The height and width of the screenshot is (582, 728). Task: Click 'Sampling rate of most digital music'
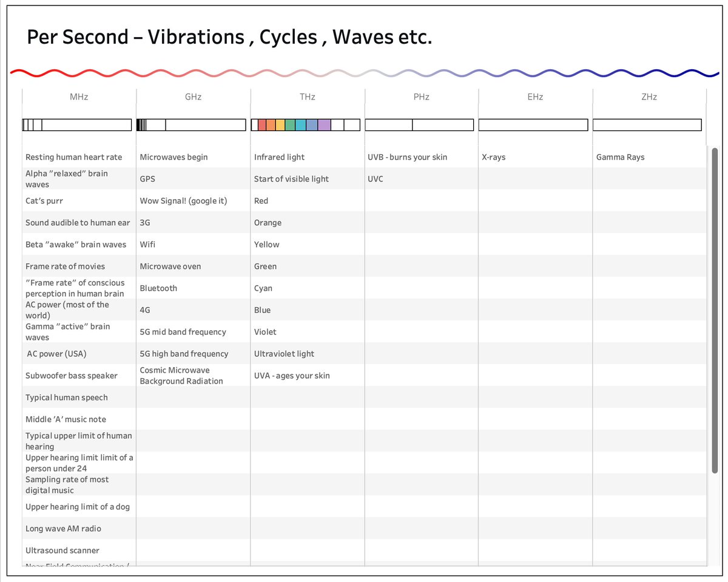(x=67, y=485)
